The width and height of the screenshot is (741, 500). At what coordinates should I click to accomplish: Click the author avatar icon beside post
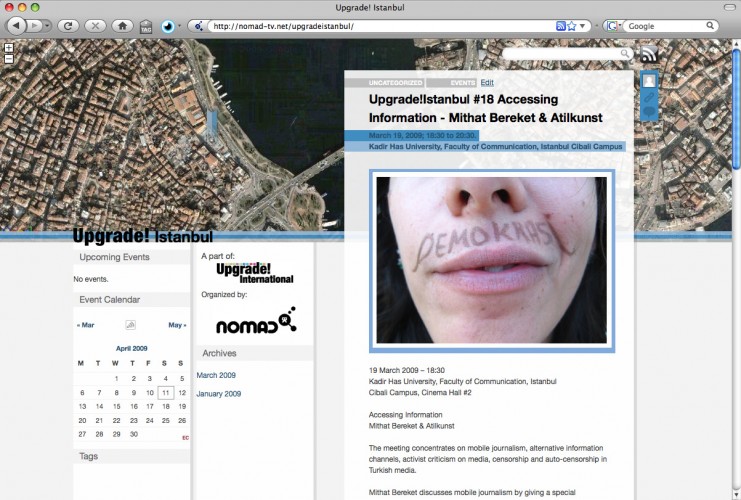click(x=649, y=81)
